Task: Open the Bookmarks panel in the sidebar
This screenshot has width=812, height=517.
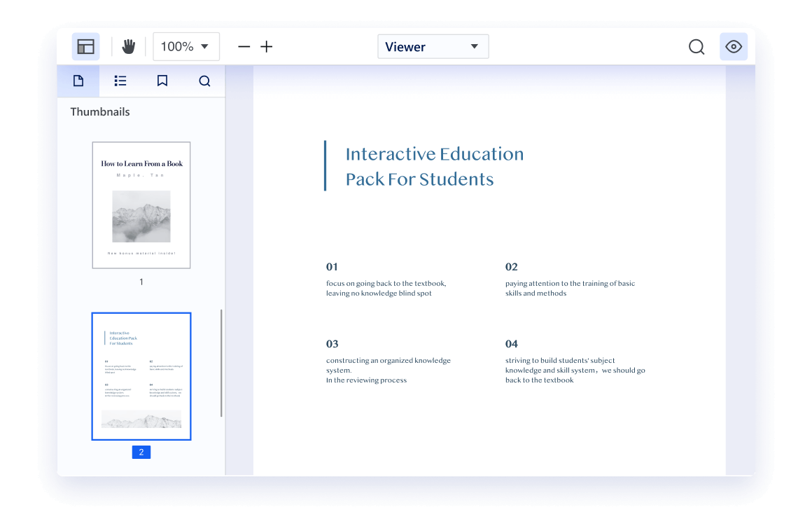Action: [x=162, y=81]
